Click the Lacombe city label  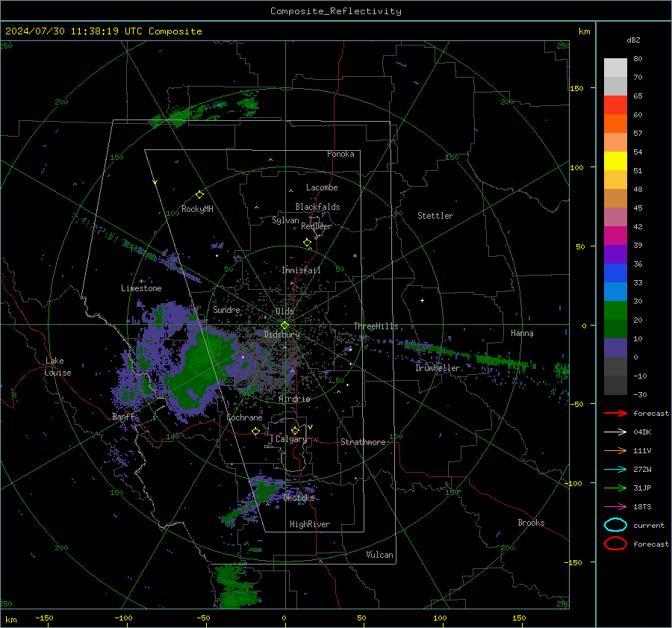[322, 187]
